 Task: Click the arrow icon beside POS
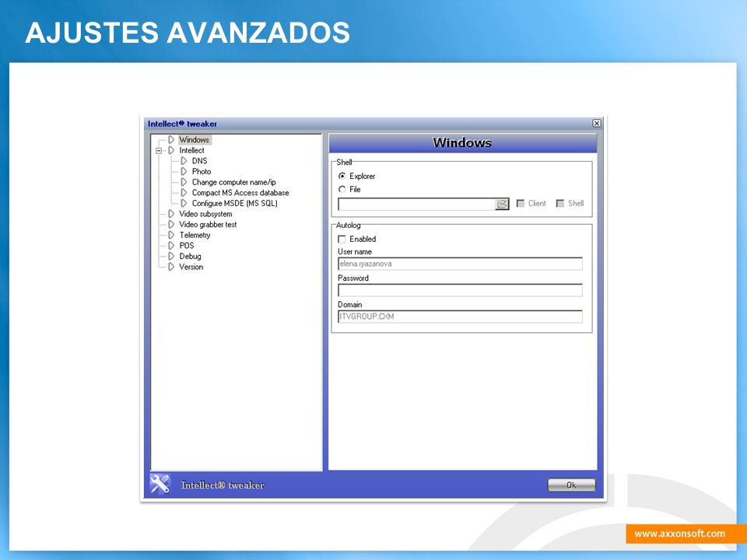pos(171,246)
